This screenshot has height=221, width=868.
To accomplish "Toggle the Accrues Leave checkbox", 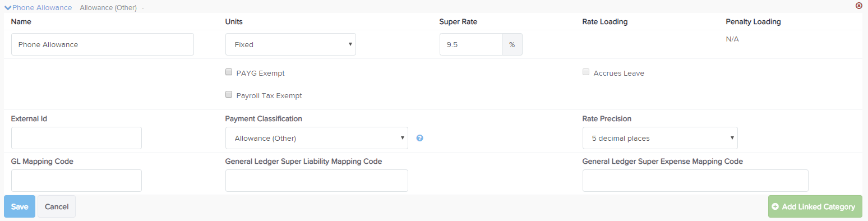I will click(586, 72).
